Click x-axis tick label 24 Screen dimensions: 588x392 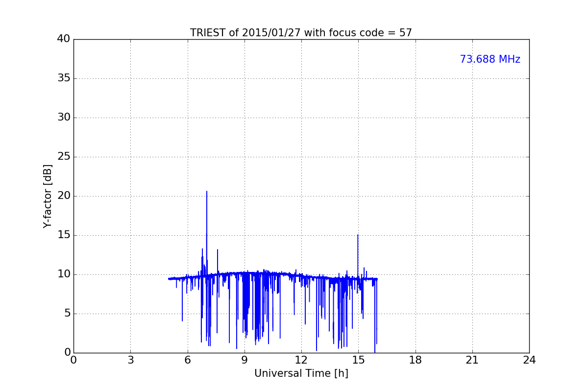(x=529, y=360)
